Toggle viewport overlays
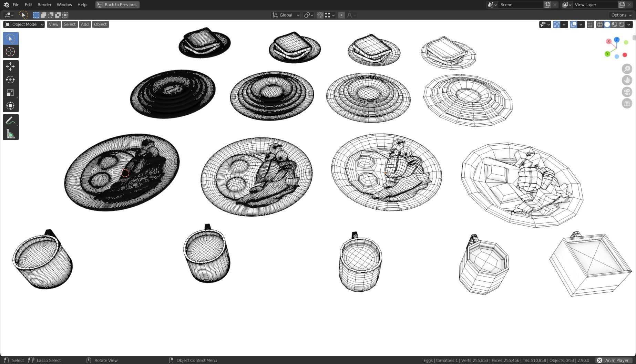Viewport: 636px width, 364px height. click(574, 24)
